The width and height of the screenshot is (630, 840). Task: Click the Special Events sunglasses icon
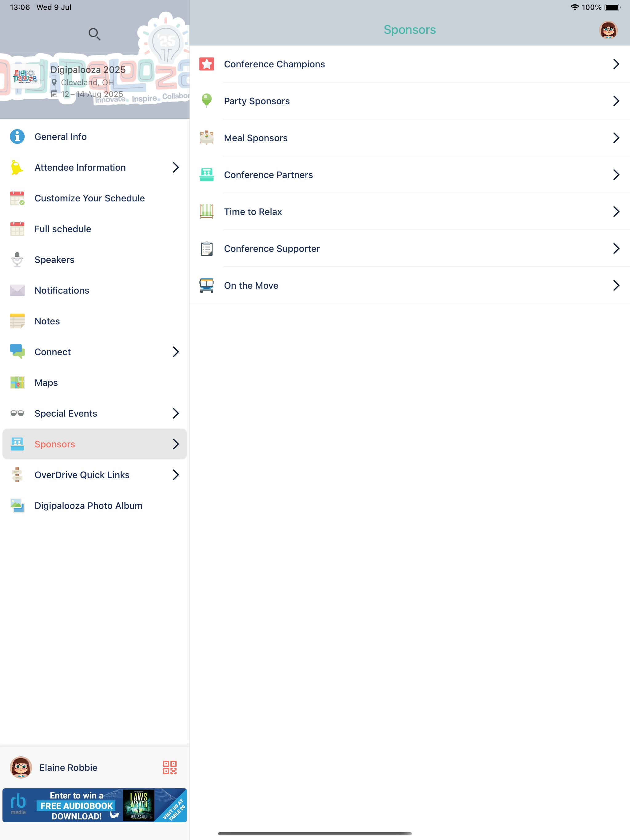point(17,414)
